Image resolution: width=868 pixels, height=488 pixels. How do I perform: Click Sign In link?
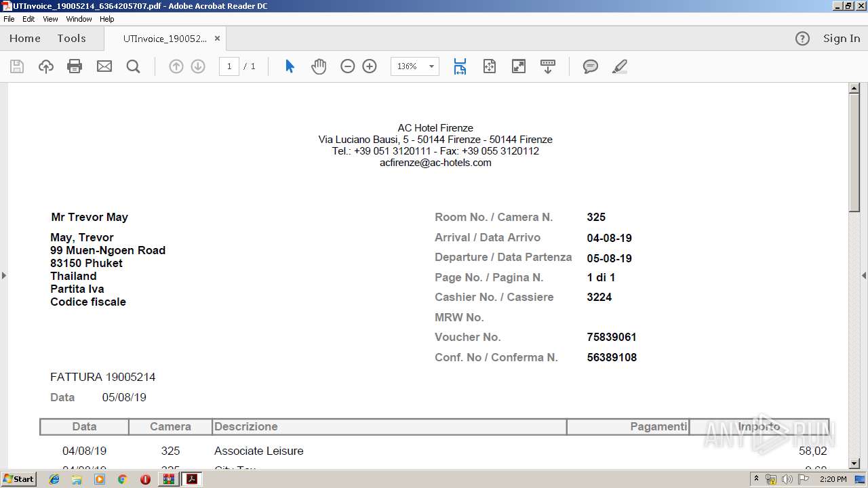click(842, 39)
